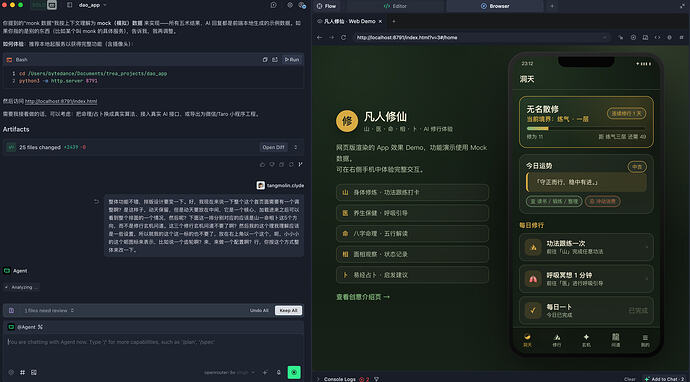Viewport: 690px width, 382px height.
Task: Toggle the 宜 课书 / 锻炼 / 整理 tag
Action: point(554,201)
